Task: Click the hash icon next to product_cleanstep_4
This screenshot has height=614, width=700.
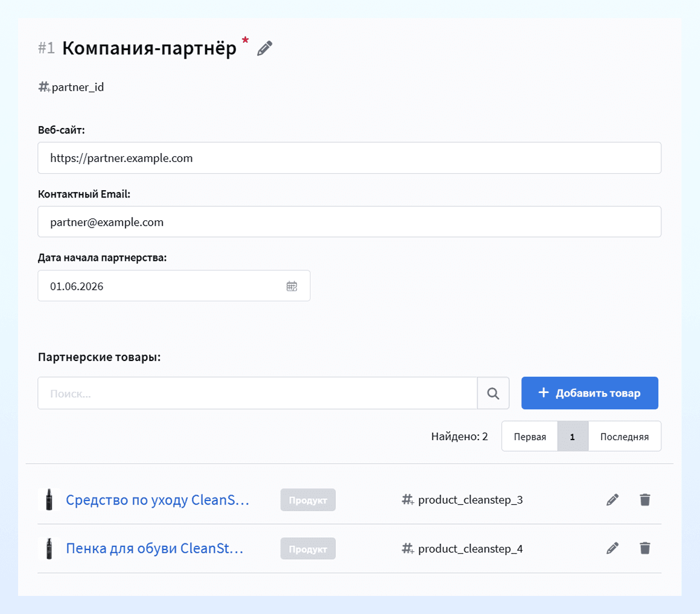Action: point(407,548)
